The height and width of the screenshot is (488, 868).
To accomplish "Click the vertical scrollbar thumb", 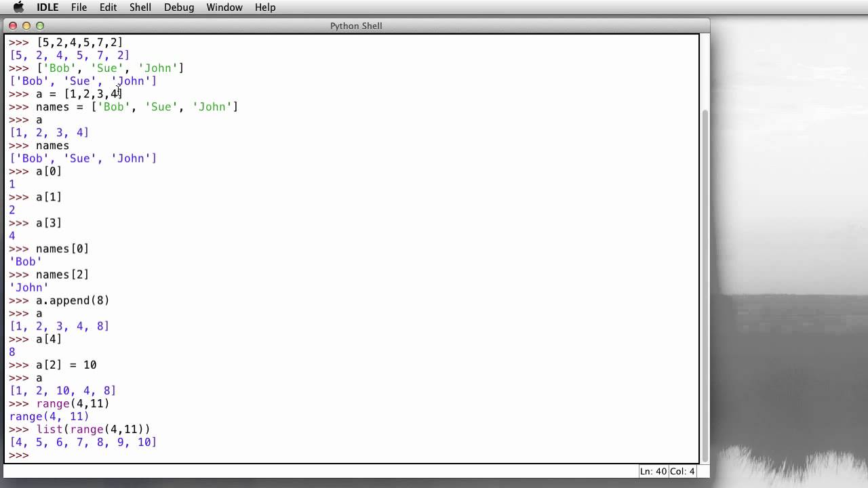I will pyautogui.click(x=705, y=285).
